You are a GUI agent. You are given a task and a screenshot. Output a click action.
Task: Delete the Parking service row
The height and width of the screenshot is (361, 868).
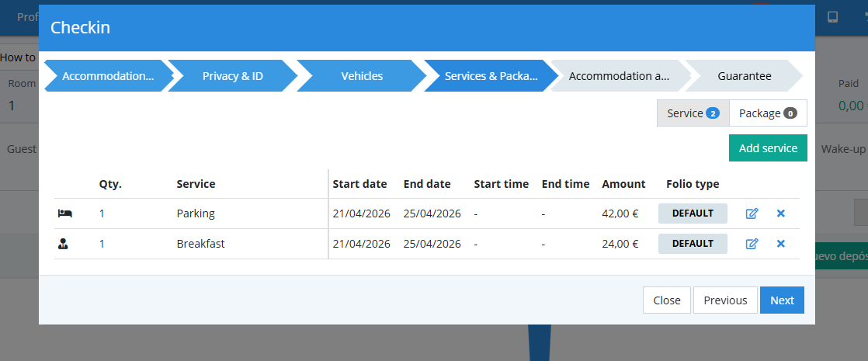click(x=780, y=213)
